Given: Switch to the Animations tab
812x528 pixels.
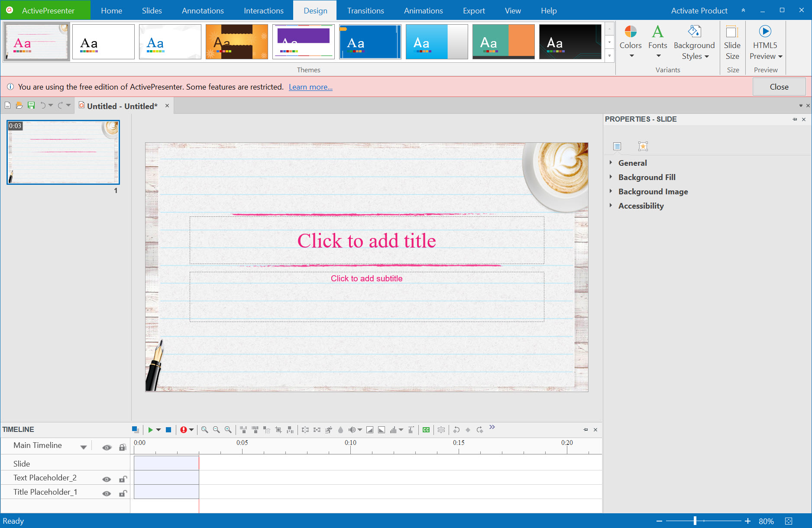Looking at the screenshot, I should tap(423, 10).
